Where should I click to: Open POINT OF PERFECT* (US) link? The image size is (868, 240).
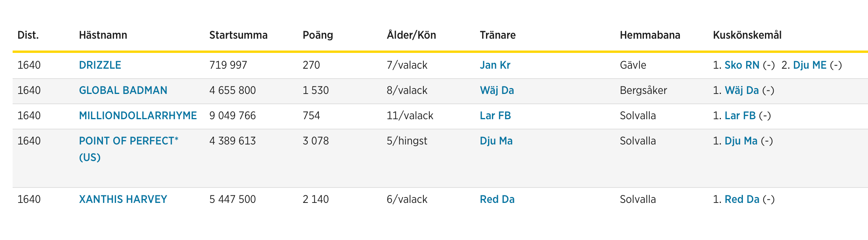coord(129,149)
